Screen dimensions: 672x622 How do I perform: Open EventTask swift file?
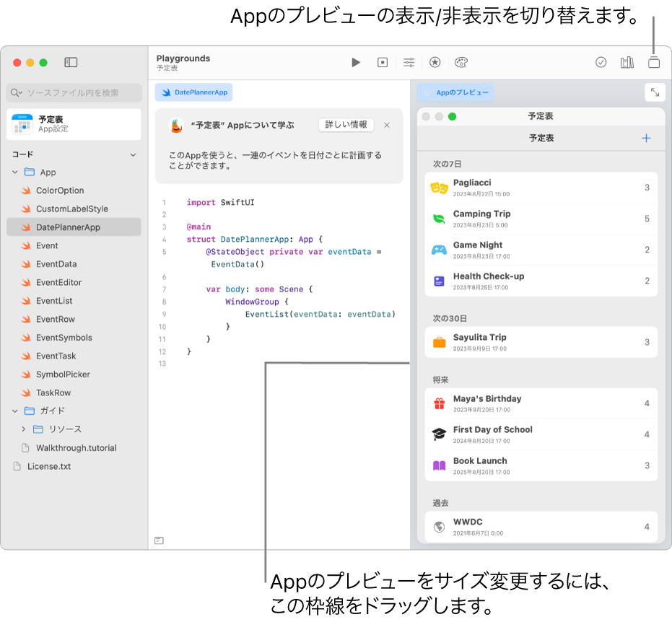pyautogui.click(x=74, y=356)
